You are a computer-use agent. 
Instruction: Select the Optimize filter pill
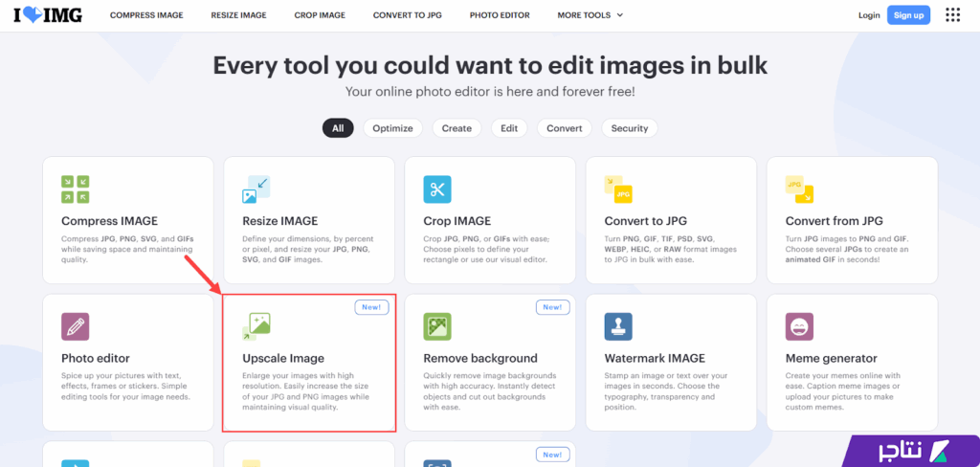(x=392, y=128)
